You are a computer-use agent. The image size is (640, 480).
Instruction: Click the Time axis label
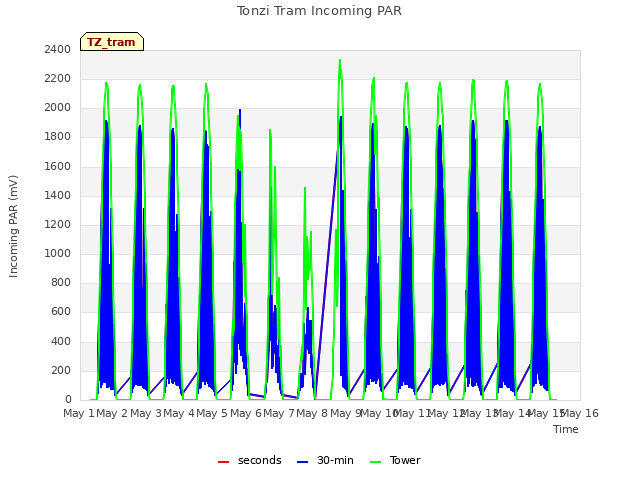pyautogui.click(x=566, y=429)
